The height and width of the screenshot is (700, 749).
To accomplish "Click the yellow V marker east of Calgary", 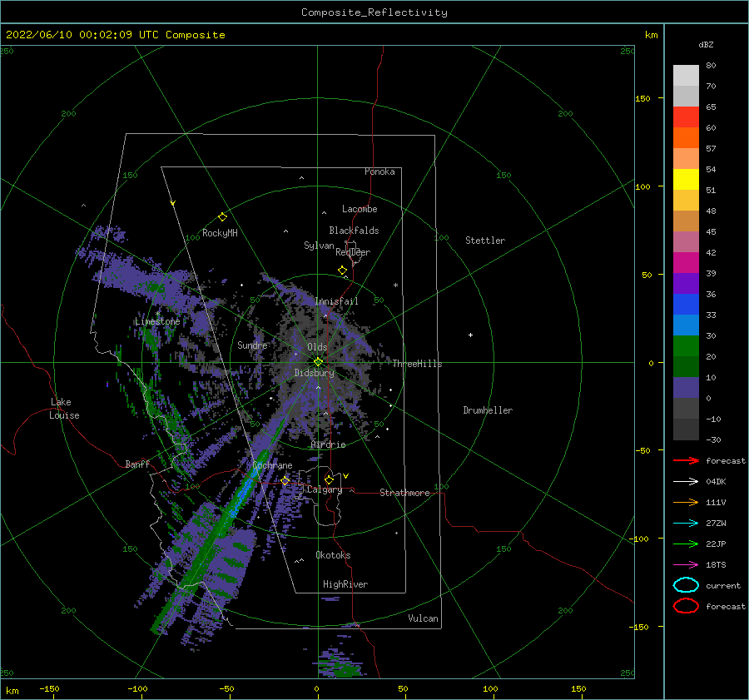I will coord(346,476).
